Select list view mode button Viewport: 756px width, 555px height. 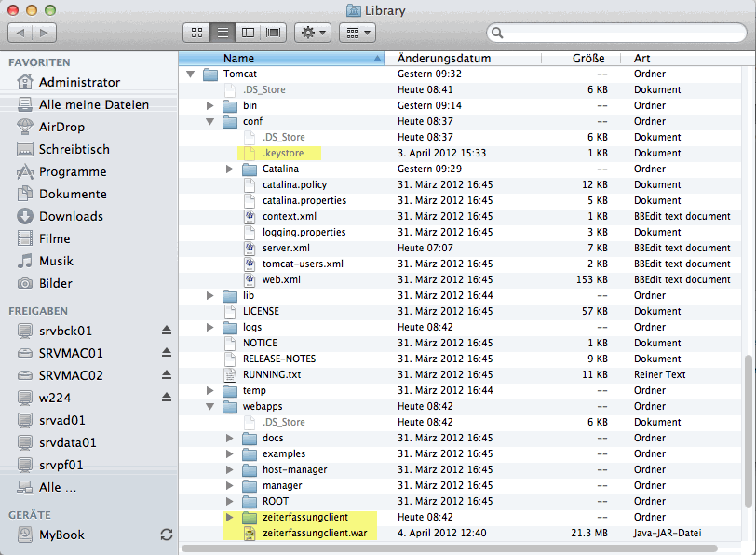point(223,33)
